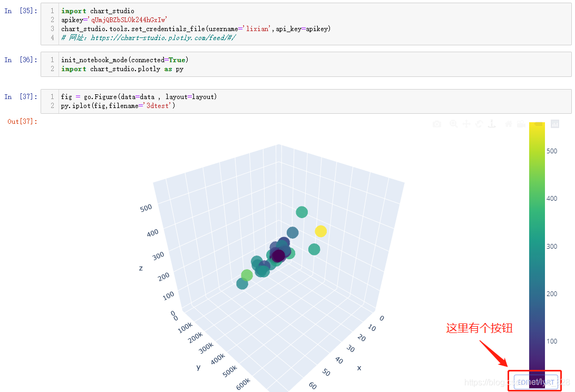This screenshot has height=392, width=575.
Task: Click the filename string '3dtest'
Action: pos(158,105)
